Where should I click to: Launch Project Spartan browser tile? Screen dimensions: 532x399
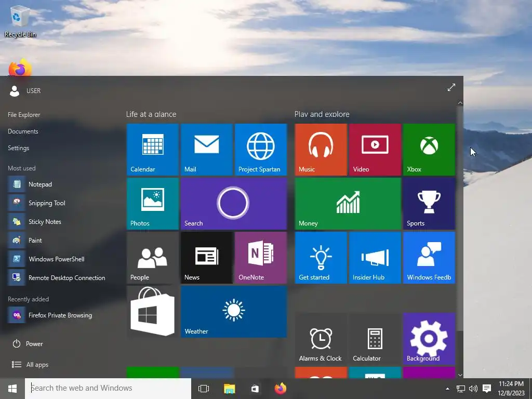tap(261, 150)
